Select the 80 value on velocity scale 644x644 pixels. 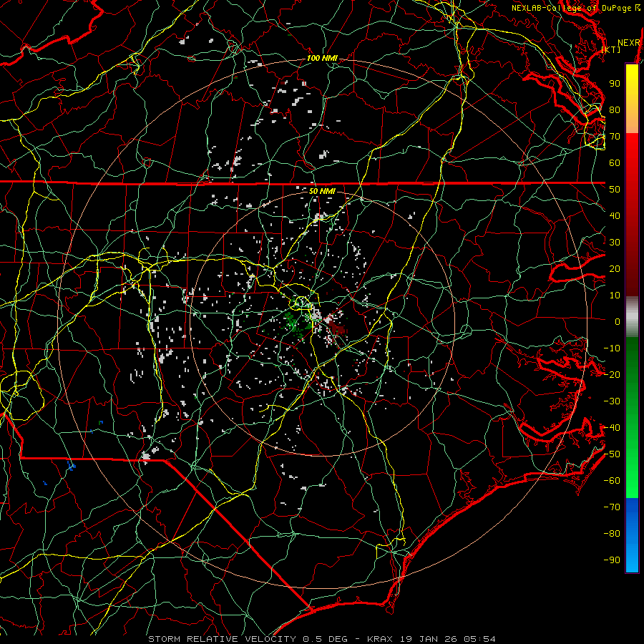(x=615, y=109)
